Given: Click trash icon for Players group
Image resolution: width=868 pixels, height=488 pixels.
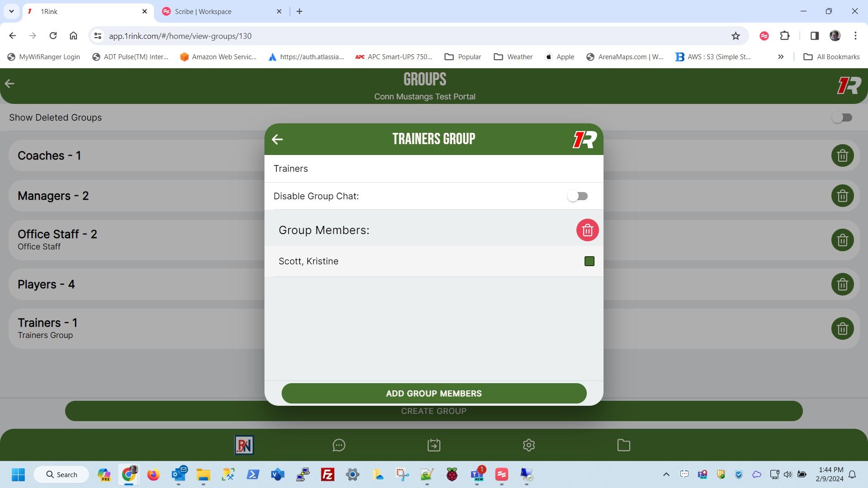Looking at the screenshot, I should pyautogui.click(x=842, y=285).
